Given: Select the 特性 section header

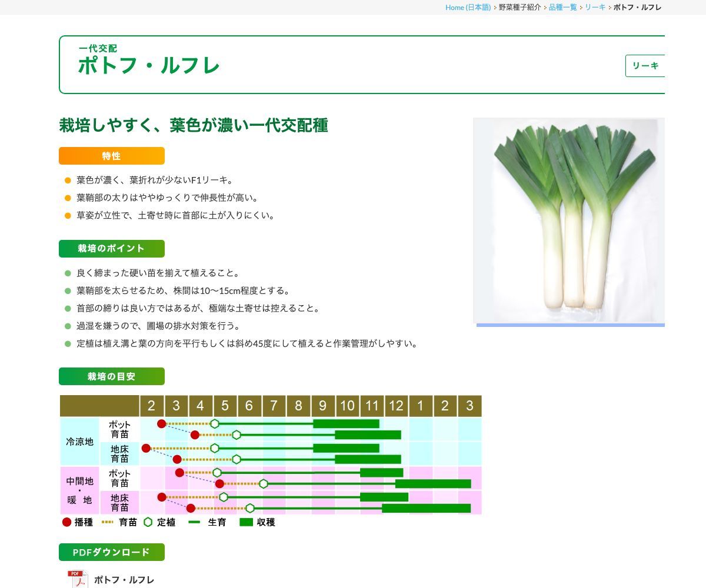Looking at the screenshot, I should (112, 156).
